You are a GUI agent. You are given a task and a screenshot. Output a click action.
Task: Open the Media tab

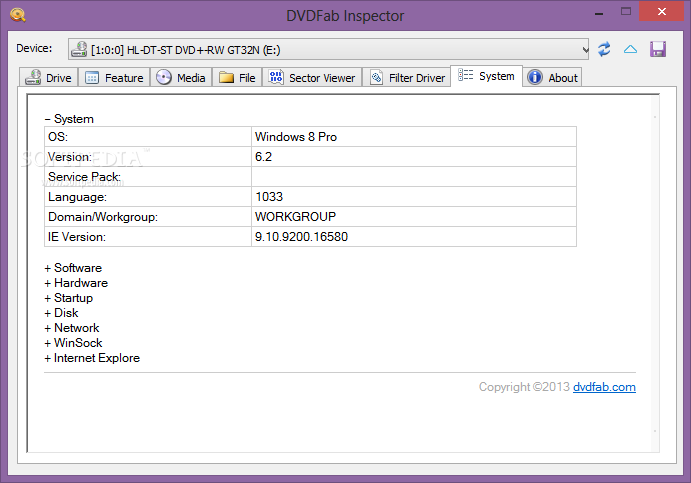coord(181,78)
